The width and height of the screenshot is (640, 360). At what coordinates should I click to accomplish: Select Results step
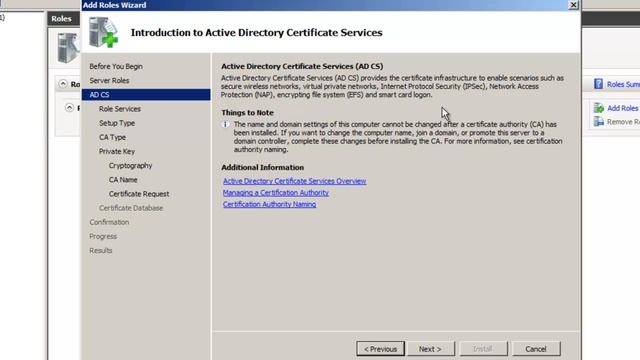pyautogui.click(x=100, y=251)
